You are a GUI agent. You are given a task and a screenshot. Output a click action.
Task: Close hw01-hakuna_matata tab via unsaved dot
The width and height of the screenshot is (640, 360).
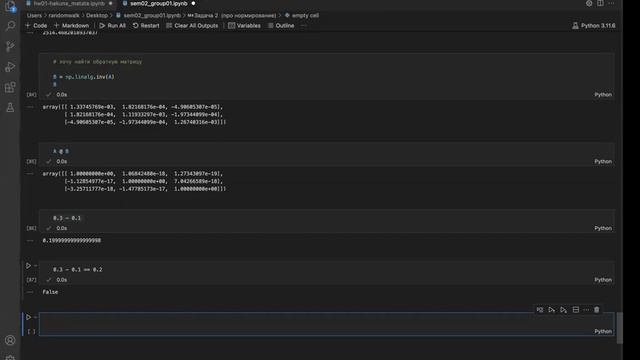coord(111,3)
